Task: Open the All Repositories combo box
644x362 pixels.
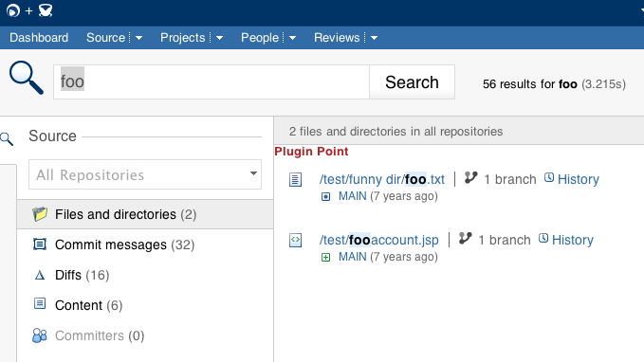Action: click(x=145, y=174)
